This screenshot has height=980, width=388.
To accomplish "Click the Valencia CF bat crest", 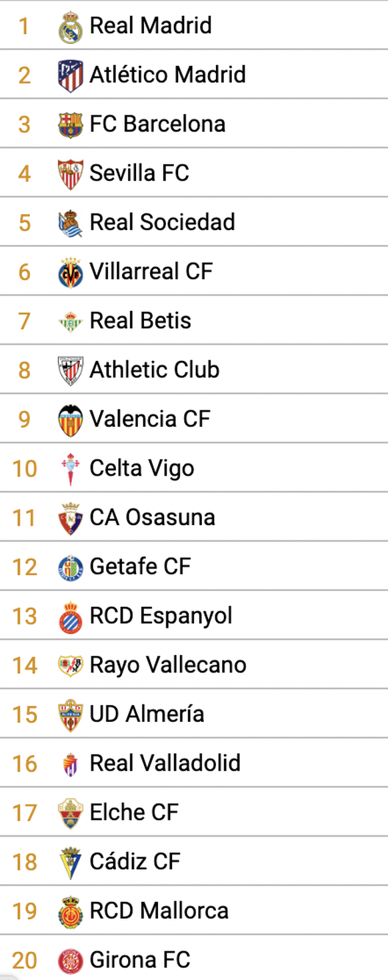I will point(70,420).
